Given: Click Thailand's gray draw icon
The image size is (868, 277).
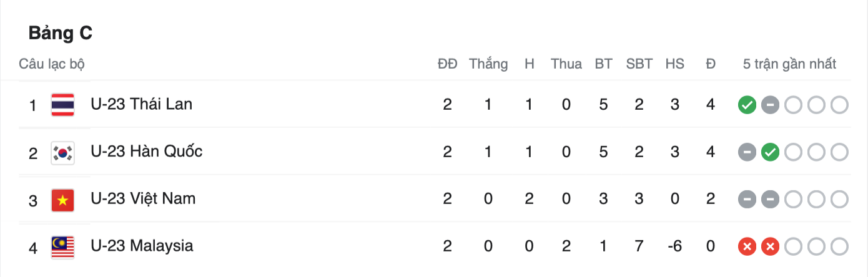Looking at the screenshot, I should [771, 105].
